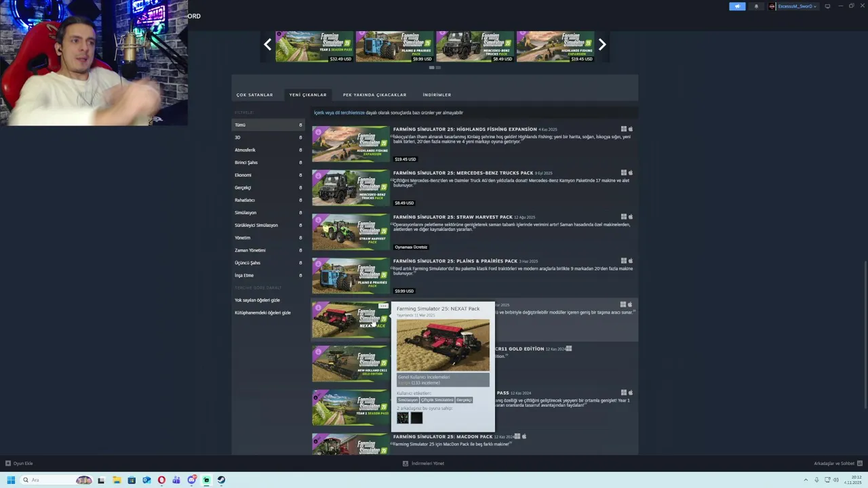868x488 pixels.
Task: Click Windows platform icon on Mercedes-Benz Trucks row
Action: [x=623, y=173]
